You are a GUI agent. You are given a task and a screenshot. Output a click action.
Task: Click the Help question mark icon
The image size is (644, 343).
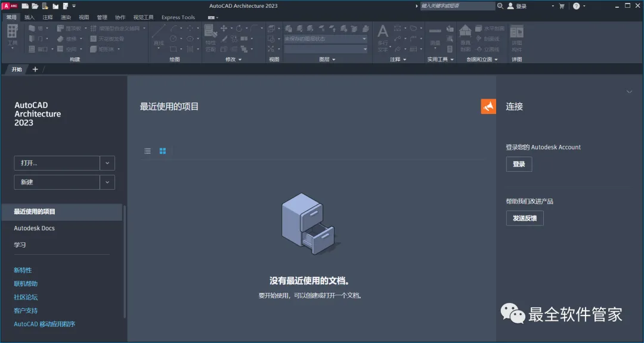576,6
